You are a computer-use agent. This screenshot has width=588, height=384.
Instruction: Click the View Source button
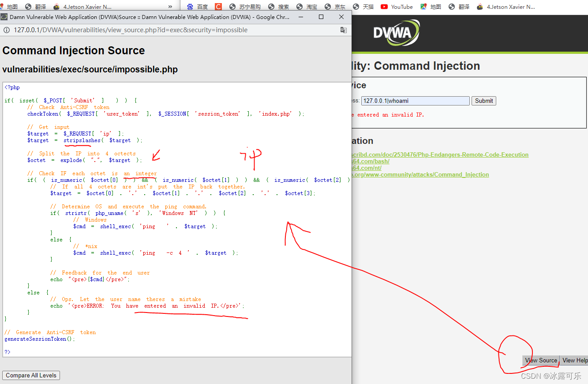coord(541,360)
